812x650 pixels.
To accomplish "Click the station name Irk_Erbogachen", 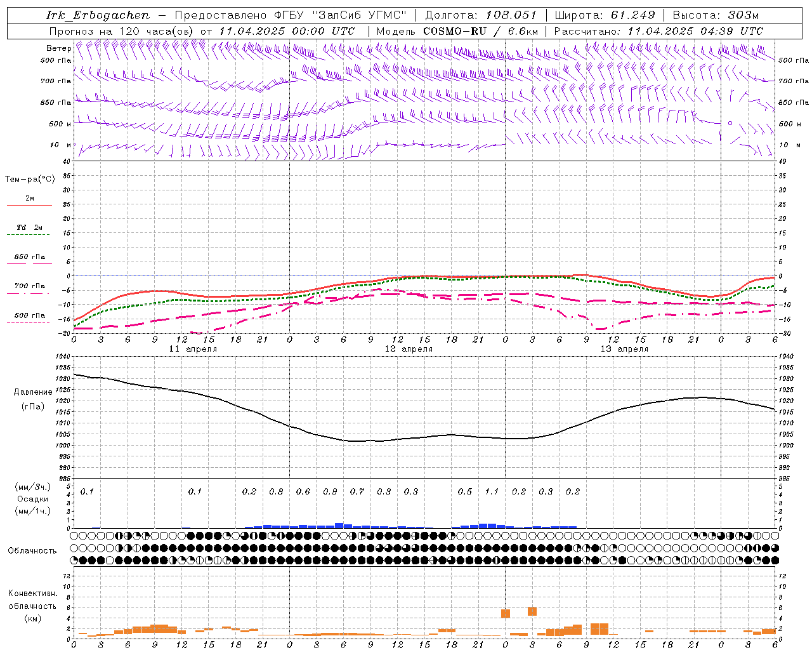I will pyautogui.click(x=98, y=16).
